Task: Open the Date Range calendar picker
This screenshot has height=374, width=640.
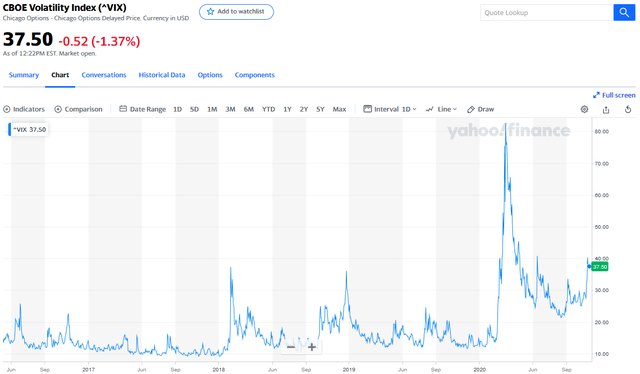Action: [142, 109]
